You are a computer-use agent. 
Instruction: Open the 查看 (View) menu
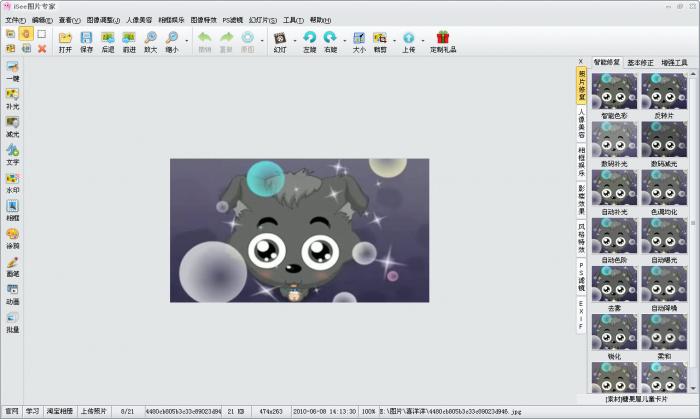click(69, 20)
